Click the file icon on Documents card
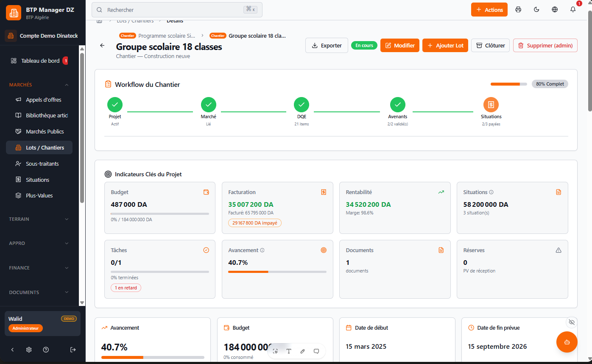The width and height of the screenshot is (592, 364). point(441,250)
